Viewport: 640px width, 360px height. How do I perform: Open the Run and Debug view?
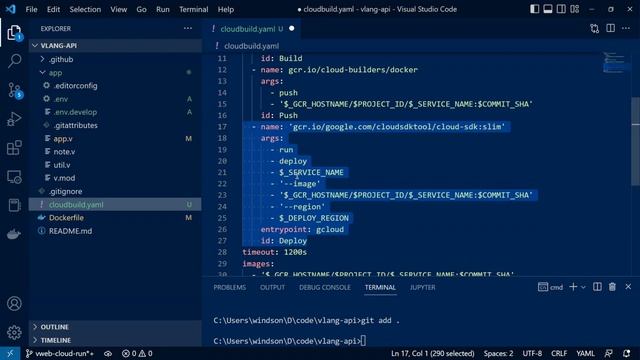tap(14, 119)
